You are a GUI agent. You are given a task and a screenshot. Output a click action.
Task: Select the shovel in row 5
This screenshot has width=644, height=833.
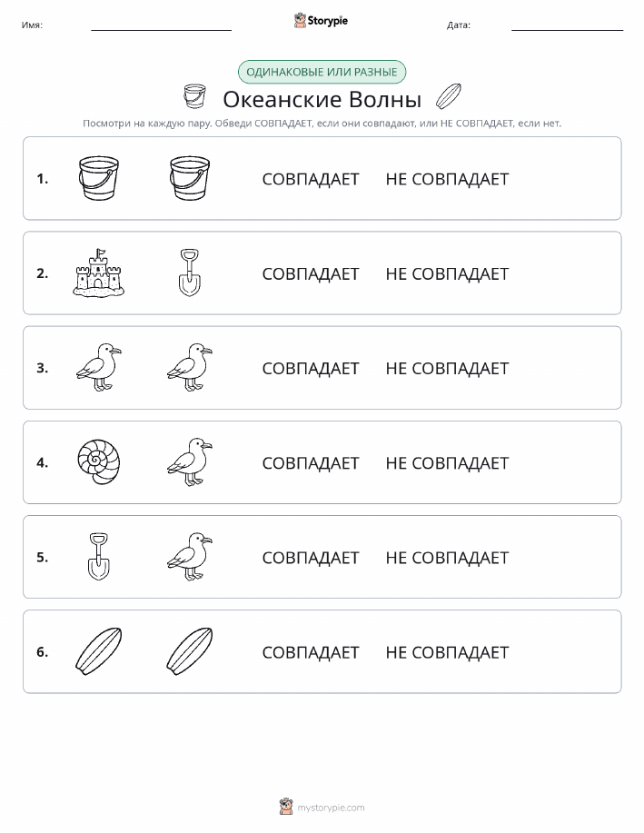point(99,556)
